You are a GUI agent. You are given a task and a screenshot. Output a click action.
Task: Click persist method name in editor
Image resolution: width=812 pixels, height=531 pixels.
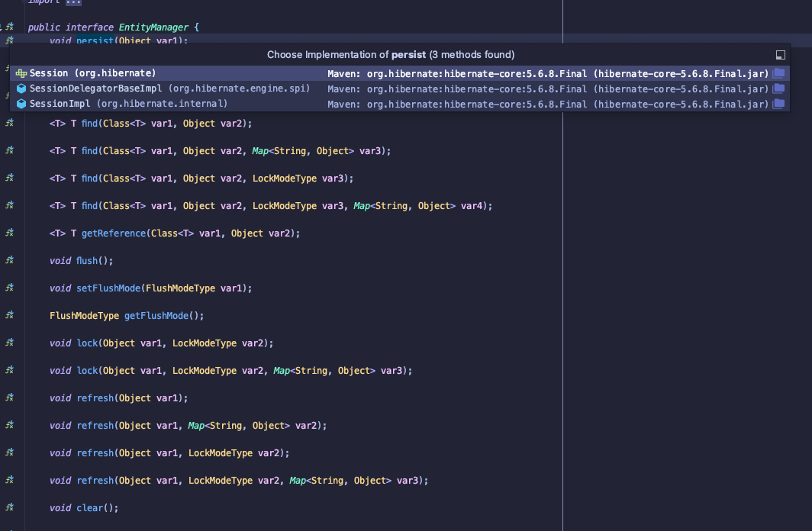[95, 40]
